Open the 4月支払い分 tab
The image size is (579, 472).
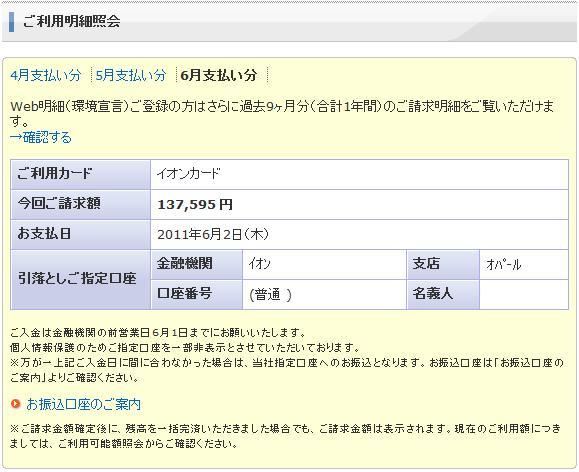tap(45, 75)
